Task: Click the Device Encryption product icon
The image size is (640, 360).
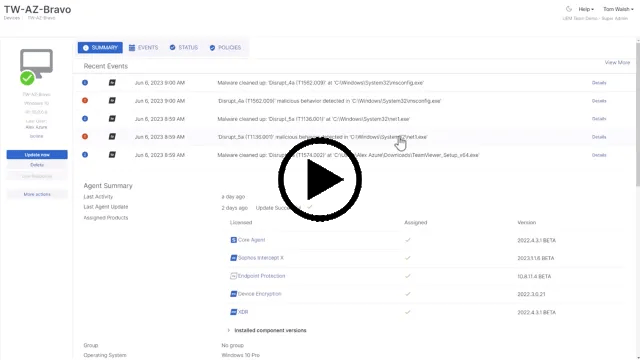Action: [x=233, y=294]
